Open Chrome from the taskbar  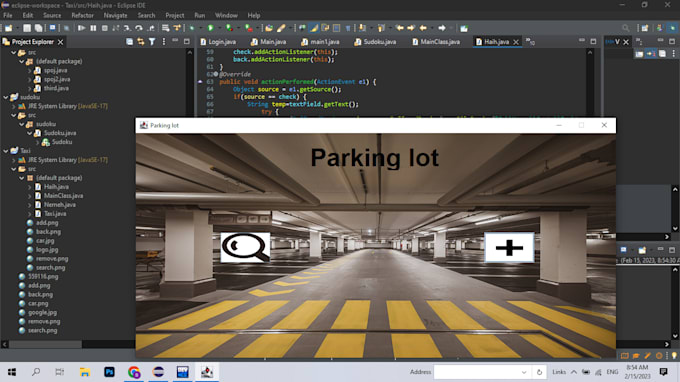point(134,372)
